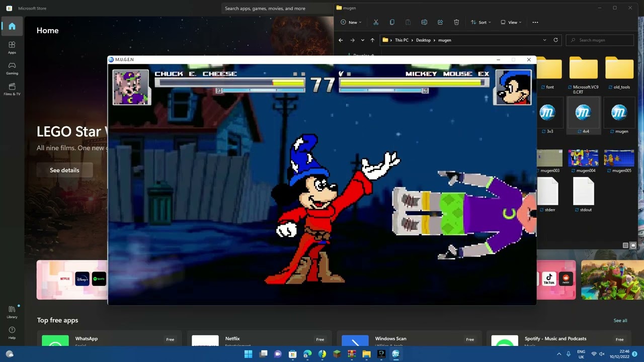
Task: Click the Rename icon in File Explorer
Action: pos(424,22)
